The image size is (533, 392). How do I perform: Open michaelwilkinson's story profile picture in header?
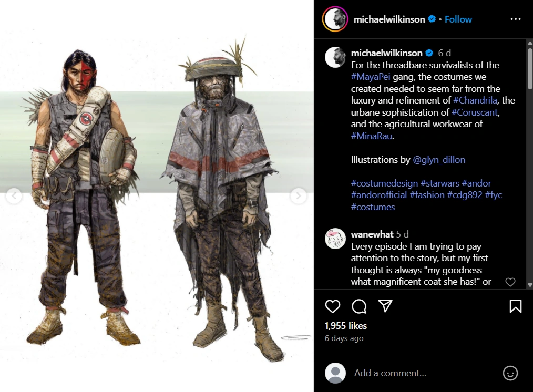click(x=335, y=19)
